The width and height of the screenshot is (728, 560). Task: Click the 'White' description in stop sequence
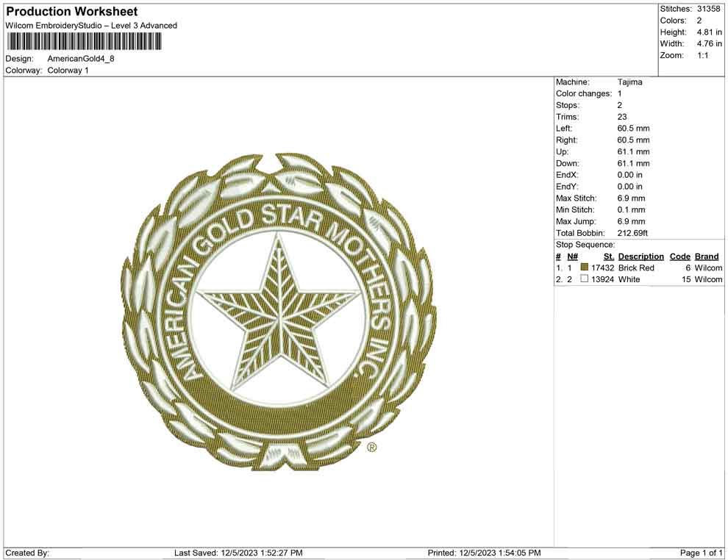click(x=629, y=279)
